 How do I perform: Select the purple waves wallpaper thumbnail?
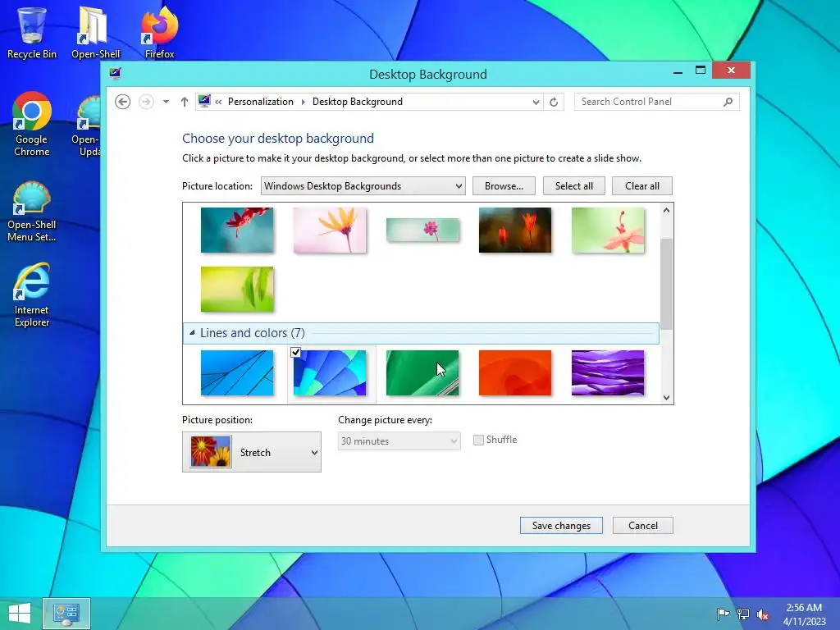click(x=608, y=373)
